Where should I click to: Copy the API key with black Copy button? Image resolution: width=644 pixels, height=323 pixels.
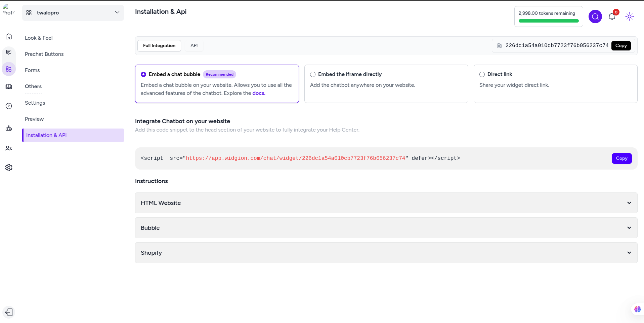point(621,46)
